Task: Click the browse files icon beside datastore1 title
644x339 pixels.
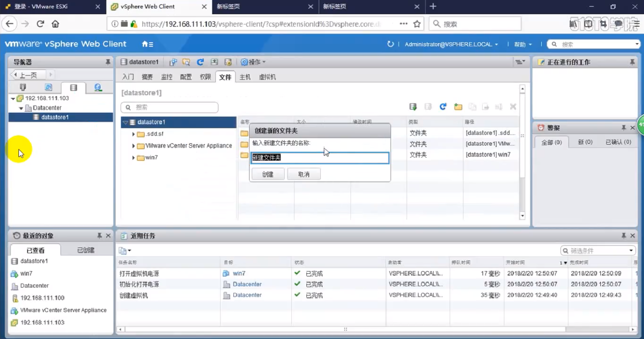Action: [186, 62]
